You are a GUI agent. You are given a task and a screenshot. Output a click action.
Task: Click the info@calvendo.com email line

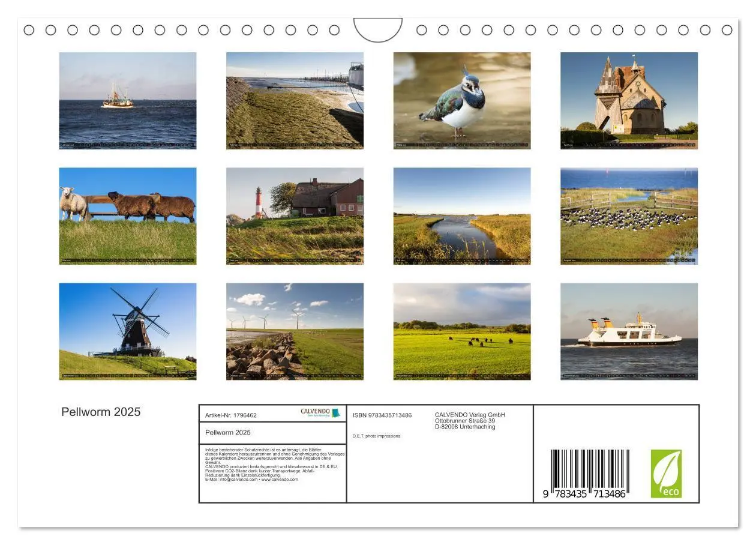(x=251, y=480)
